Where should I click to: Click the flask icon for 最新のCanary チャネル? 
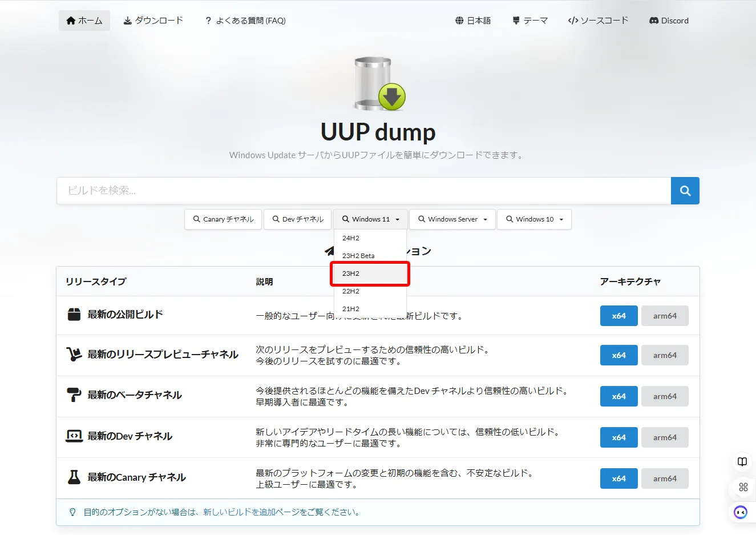pyautogui.click(x=74, y=477)
